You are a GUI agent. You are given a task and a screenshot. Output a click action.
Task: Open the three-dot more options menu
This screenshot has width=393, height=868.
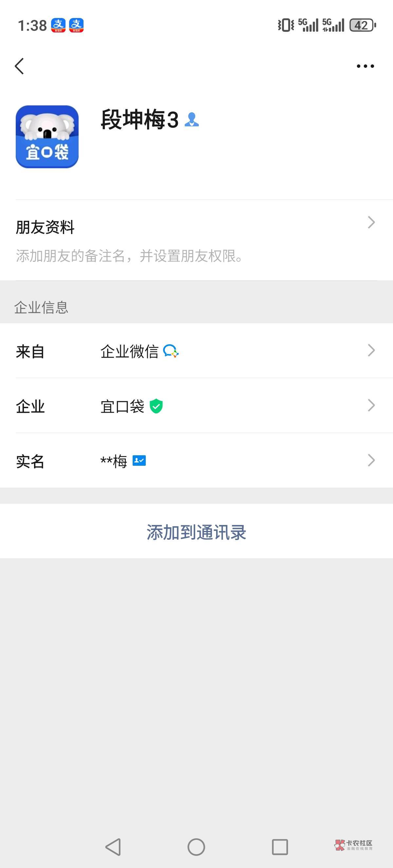365,66
